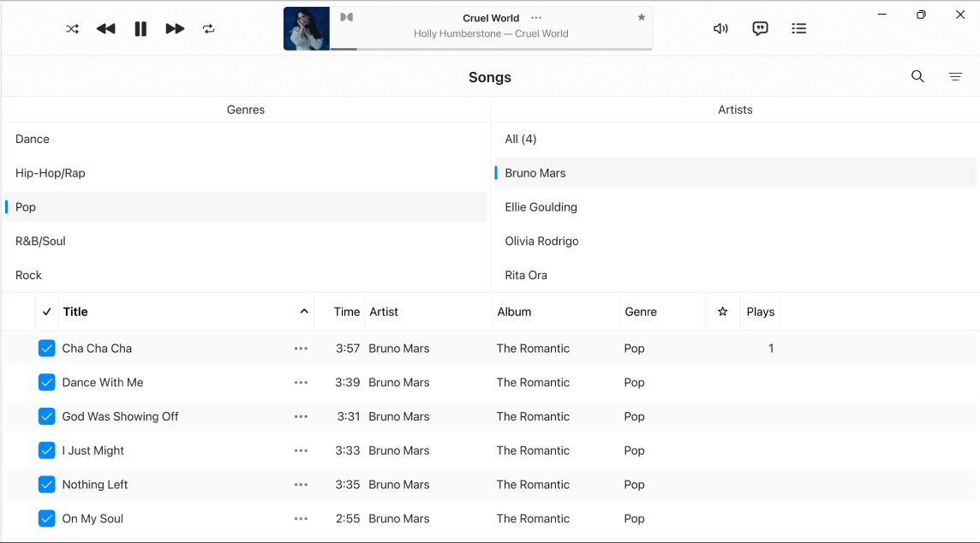Click the 2:55 duration of On My Soul
The height and width of the screenshot is (543, 980).
pos(348,519)
